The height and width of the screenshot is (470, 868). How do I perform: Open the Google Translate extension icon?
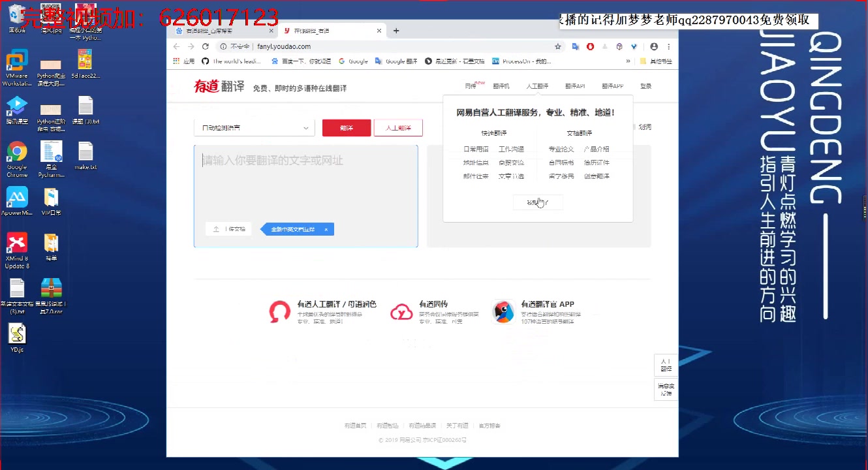(576, 46)
